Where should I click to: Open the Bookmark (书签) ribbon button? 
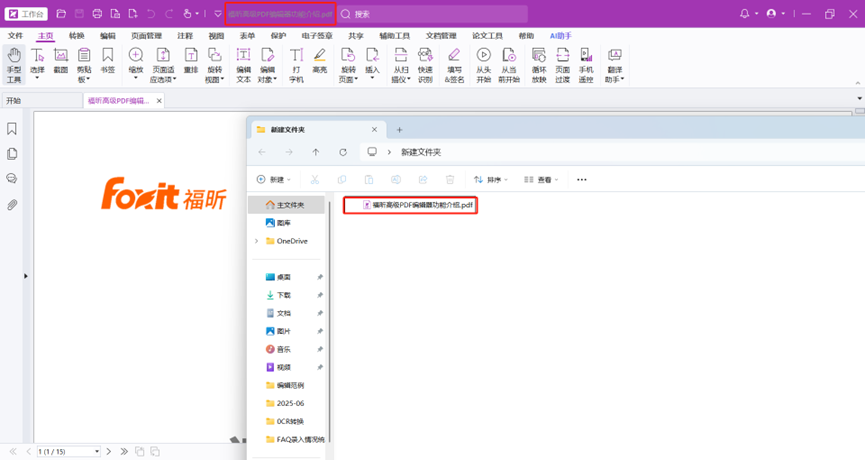(108, 61)
